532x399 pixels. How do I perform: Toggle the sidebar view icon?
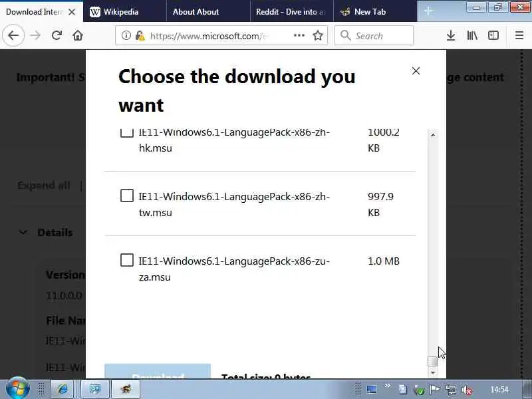point(493,35)
